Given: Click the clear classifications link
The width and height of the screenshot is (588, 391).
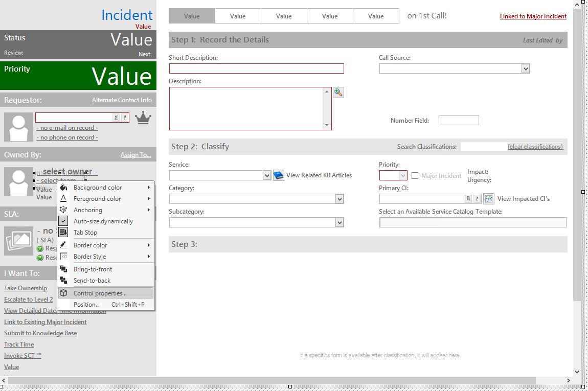Looking at the screenshot, I should tap(535, 147).
